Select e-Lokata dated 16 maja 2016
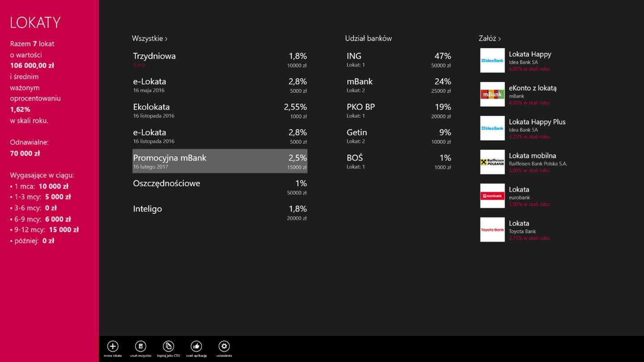The image size is (644, 362). (x=220, y=85)
